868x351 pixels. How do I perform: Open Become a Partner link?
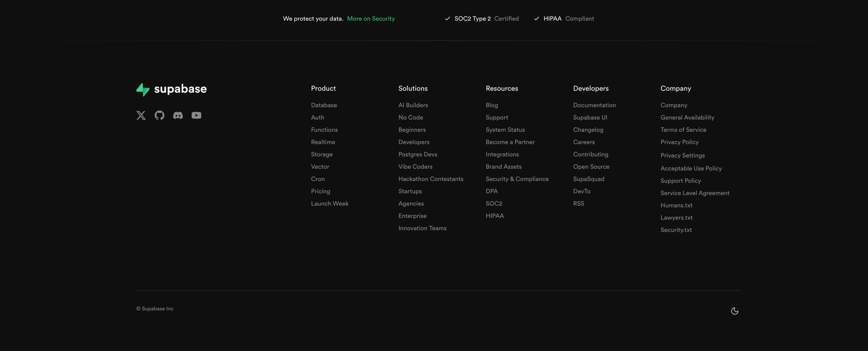click(x=510, y=142)
